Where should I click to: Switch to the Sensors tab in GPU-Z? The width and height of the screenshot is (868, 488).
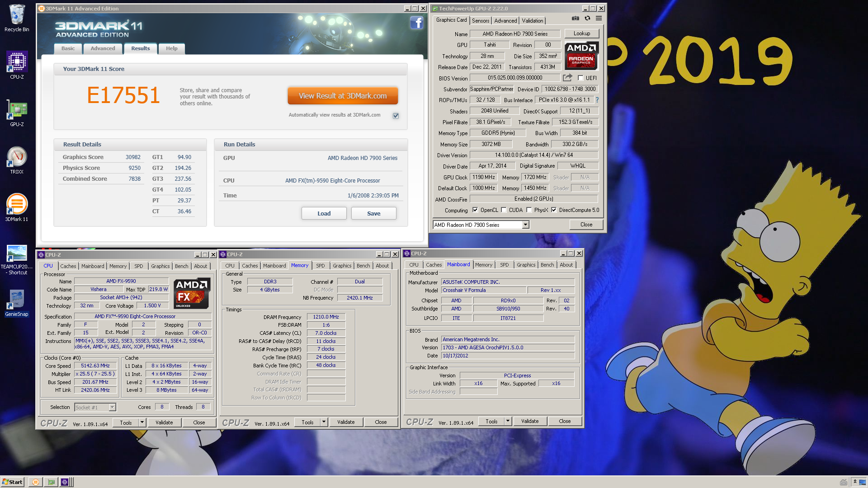pos(481,21)
